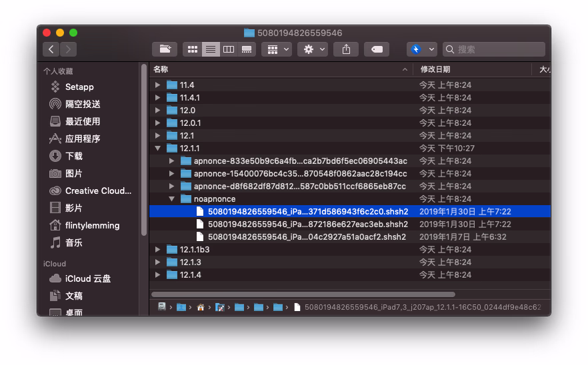
Task: Click the share icon in toolbar
Action: pyautogui.click(x=346, y=49)
